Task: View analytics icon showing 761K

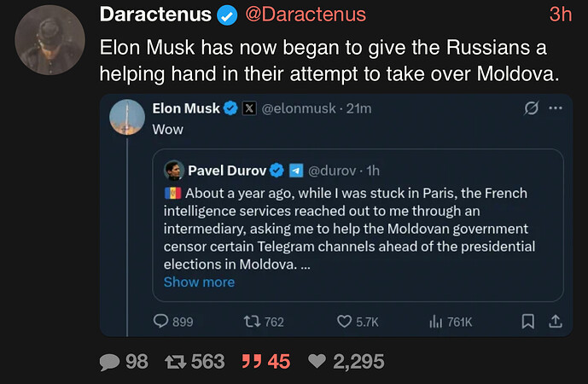Action: [x=435, y=322]
